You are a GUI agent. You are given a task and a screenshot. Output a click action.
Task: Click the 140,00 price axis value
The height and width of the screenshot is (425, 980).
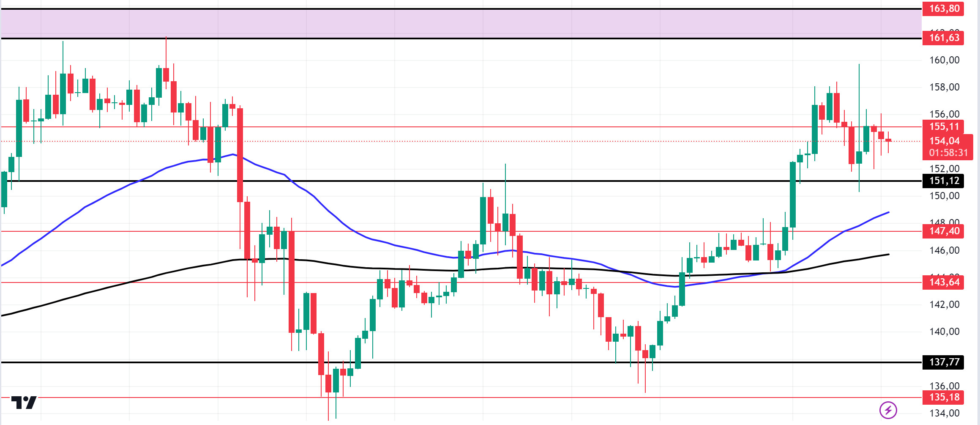(944, 332)
